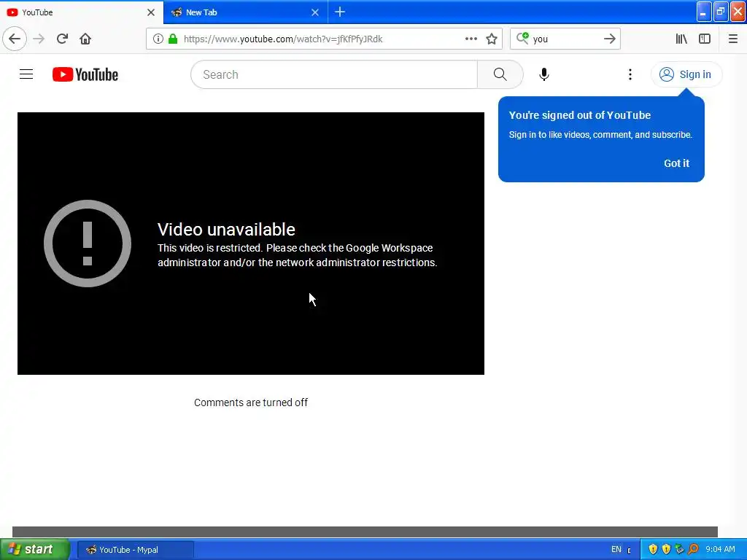Select YouTube - Mypal taskbar button
Screen dimensions: 747x560
point(135,550)
